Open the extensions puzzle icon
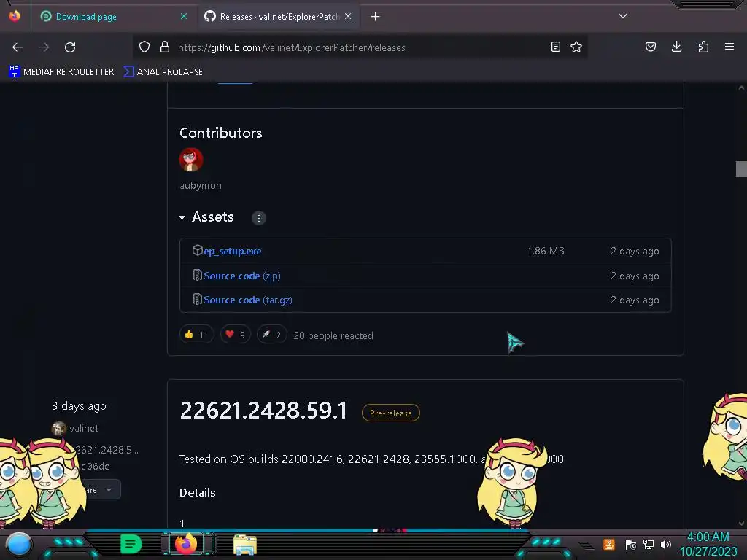747x560 pixels. pos(703,47)
